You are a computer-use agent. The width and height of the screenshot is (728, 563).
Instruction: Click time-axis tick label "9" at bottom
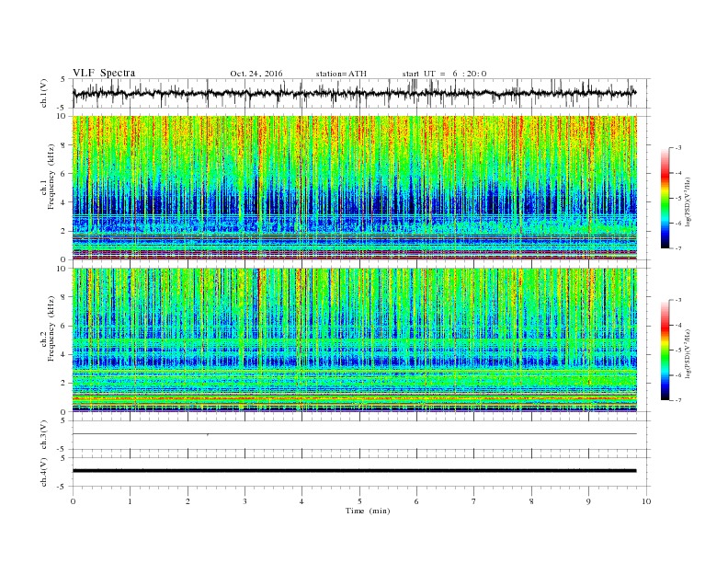588,501
